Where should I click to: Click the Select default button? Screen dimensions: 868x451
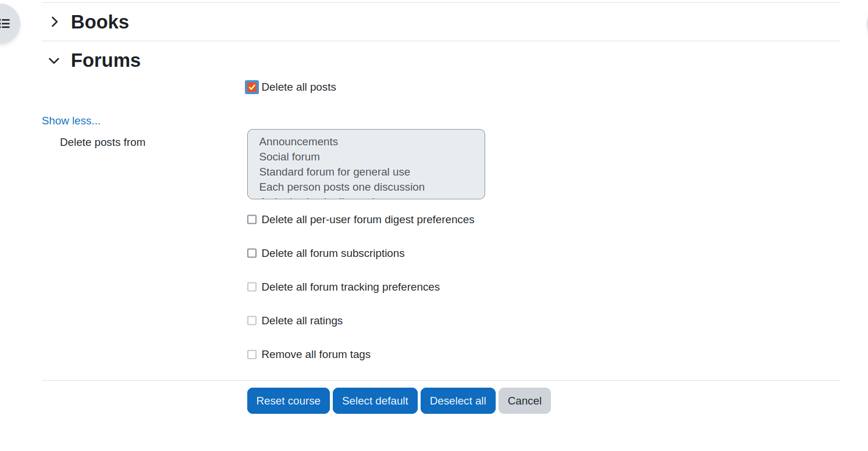(375, 401)
